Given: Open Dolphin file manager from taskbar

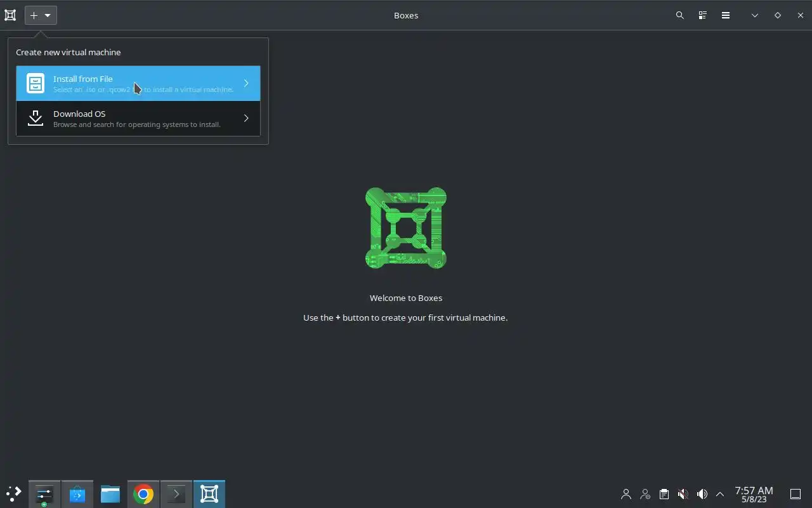Looking at the screenshot, I should [x=110, y=494].
